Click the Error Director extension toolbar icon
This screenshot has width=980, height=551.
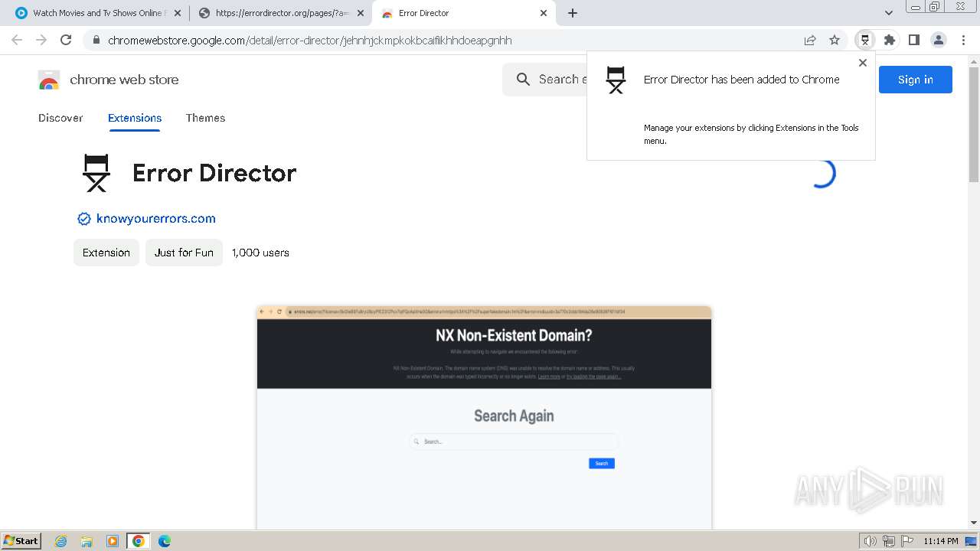(x=865, y=40)
